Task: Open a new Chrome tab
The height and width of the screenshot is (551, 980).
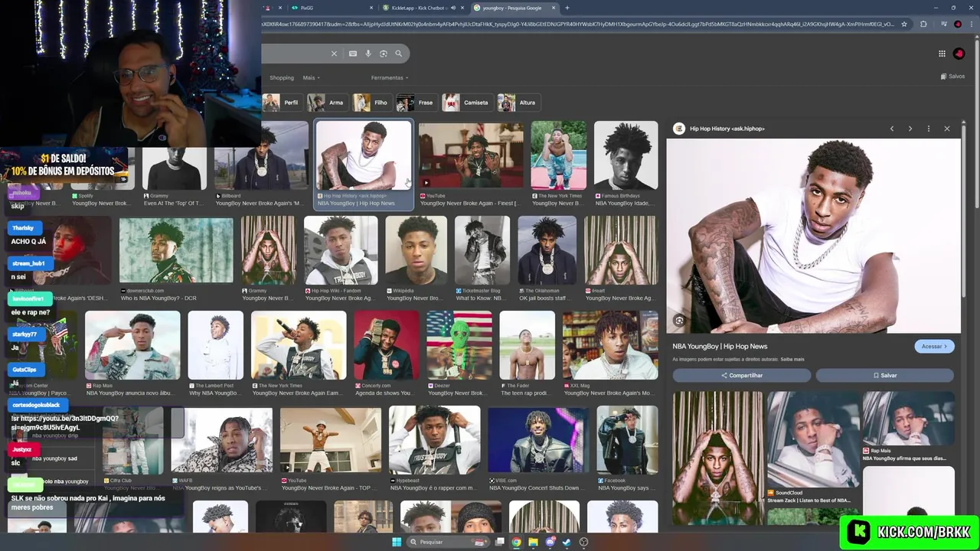Action: coord(567,8)
